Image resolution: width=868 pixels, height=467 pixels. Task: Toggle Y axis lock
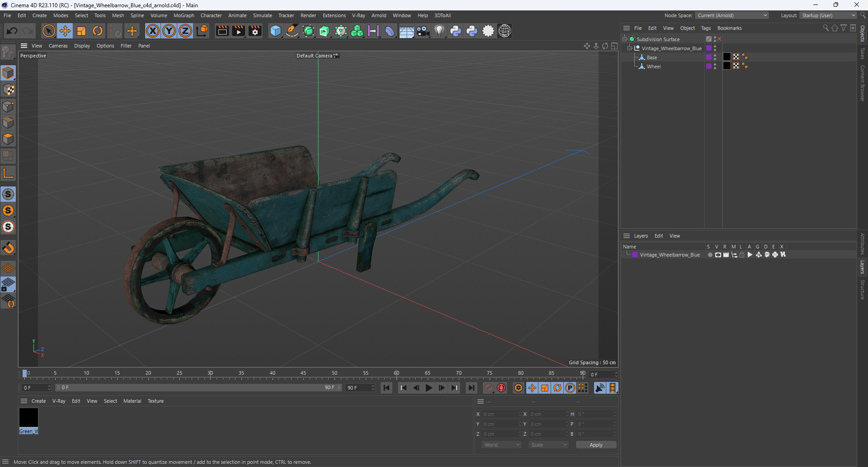(169, 31)
